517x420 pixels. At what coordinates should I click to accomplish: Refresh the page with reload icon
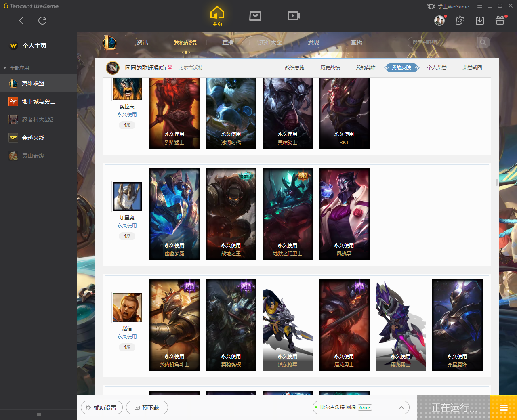pos(42,21)
